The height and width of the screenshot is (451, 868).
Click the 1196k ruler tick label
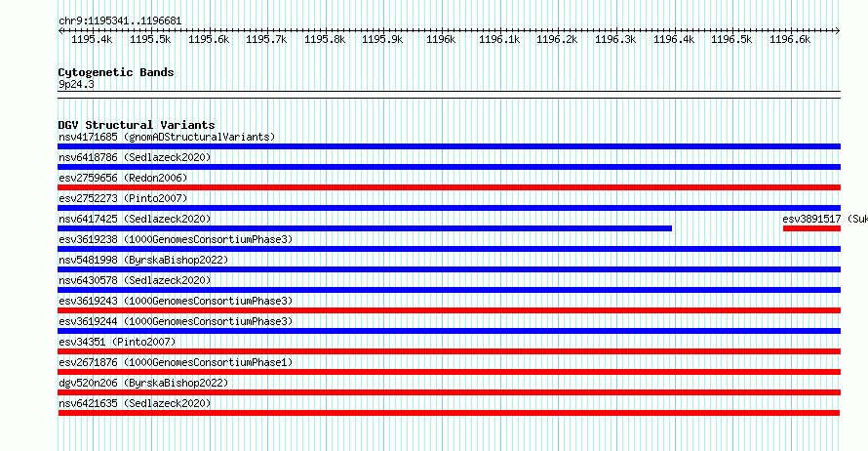(x=441, y=39)
